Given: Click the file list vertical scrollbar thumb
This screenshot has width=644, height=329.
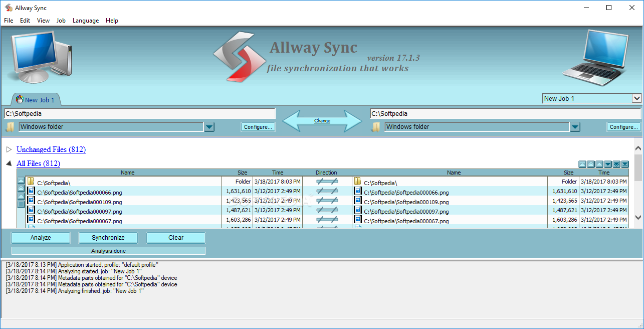Looking at the screenshot, I should coord(638,167).
